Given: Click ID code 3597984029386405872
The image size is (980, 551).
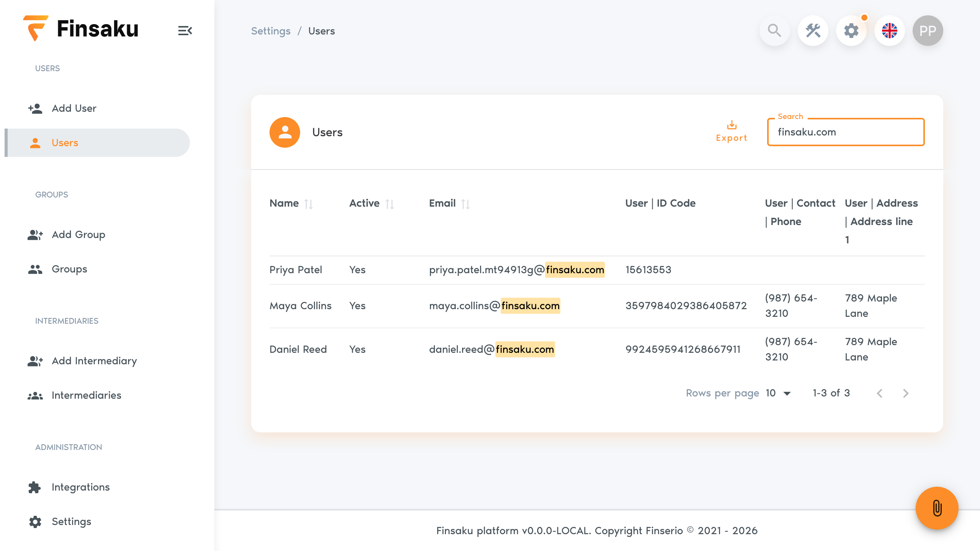Looking at the screenshot, I should [686, 306].
